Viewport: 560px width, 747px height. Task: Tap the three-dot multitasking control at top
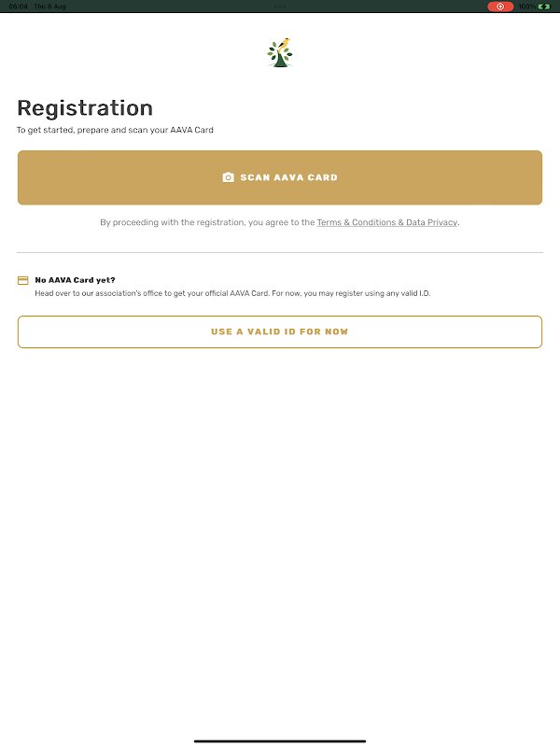click(x=280, y=6)
